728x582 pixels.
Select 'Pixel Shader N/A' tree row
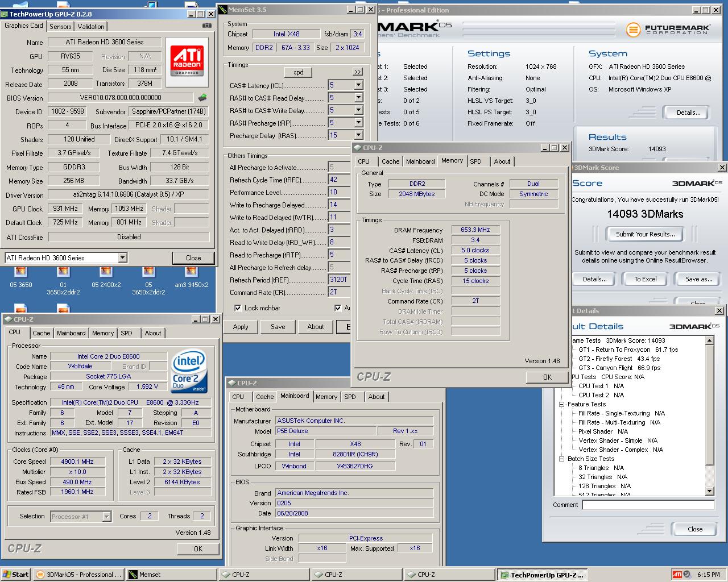(603, 431)
